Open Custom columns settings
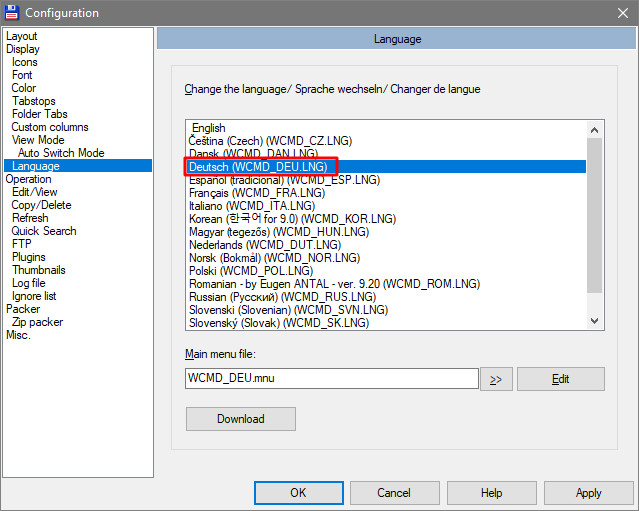The width and height of the screenshot is (639, 511). point(50,127)
